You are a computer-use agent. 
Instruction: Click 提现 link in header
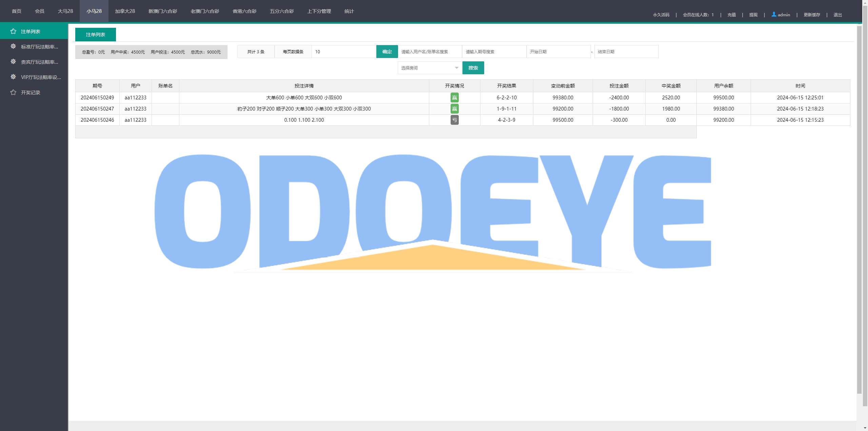coord(753,15)
